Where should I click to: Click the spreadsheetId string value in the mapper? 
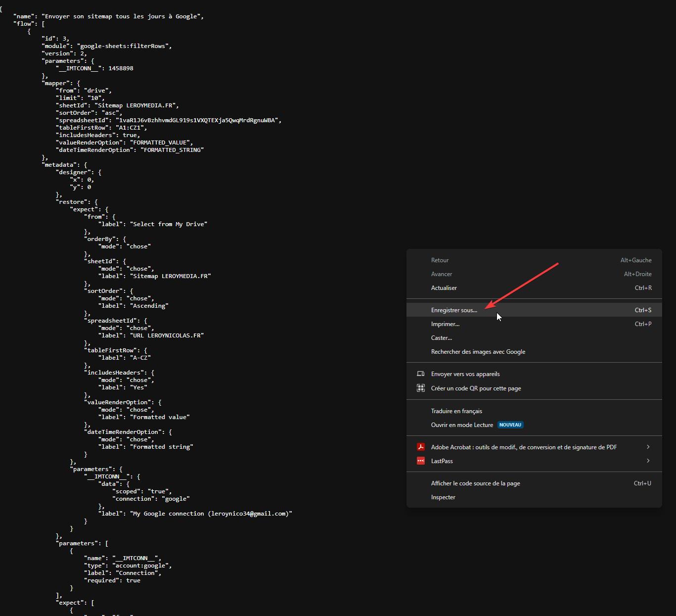click(198, 120)
